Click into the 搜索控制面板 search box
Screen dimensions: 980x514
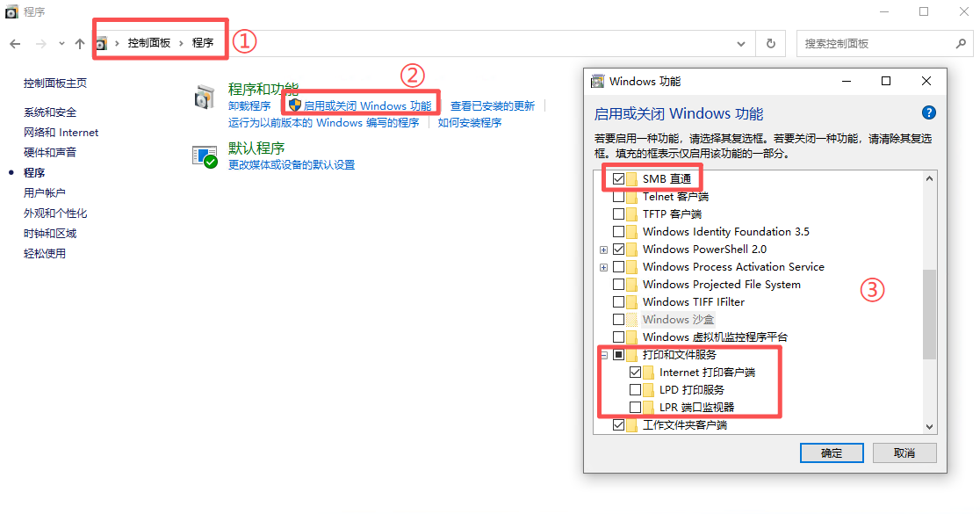[875, 44]
